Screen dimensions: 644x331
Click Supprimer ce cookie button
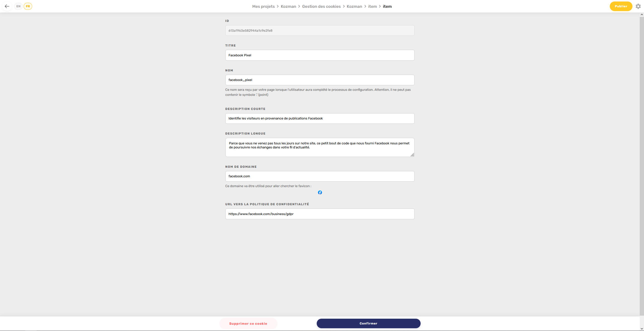click(x=248, y=323)
